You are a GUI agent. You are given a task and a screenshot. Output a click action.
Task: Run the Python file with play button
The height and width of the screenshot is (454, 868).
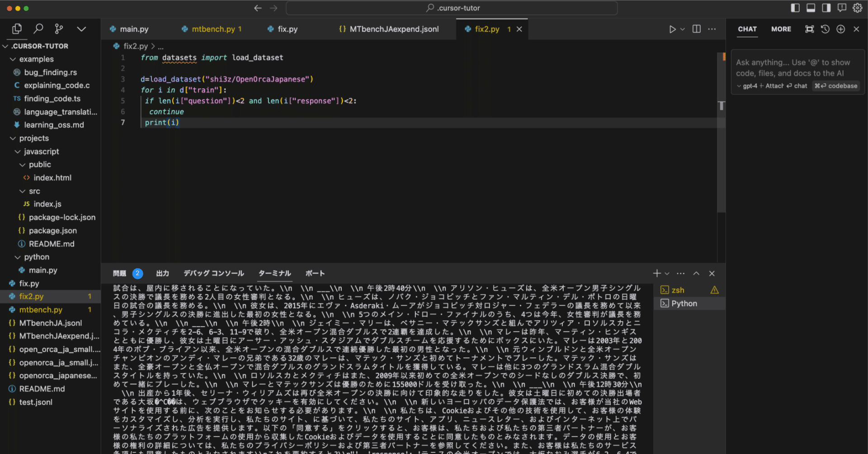pyautogui.click(x=672, y=29)
